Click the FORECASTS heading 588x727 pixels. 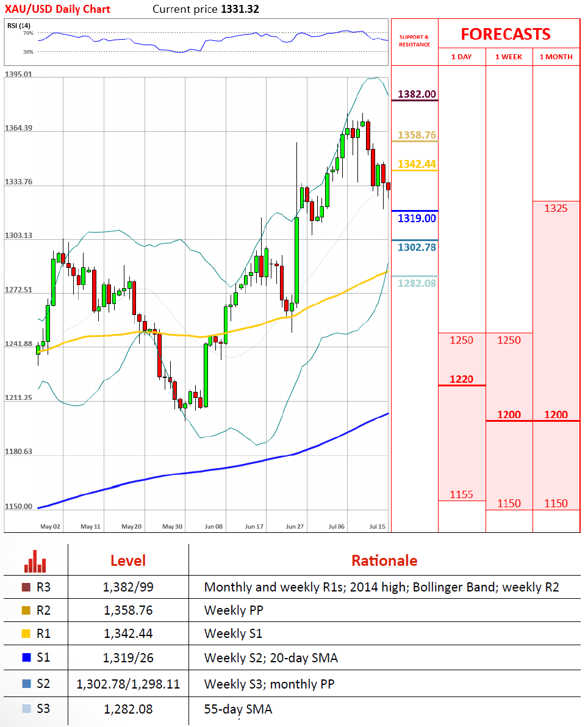point(506,34)
